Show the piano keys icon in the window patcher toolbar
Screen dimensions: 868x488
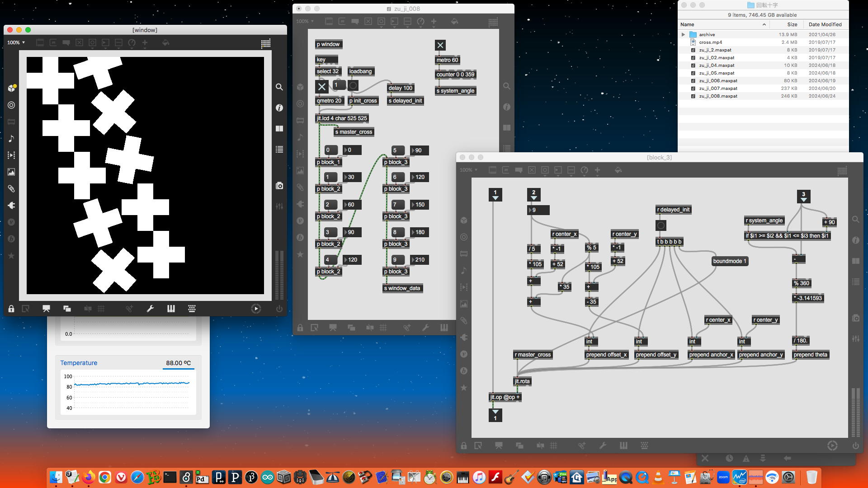(x=171, y=309)
